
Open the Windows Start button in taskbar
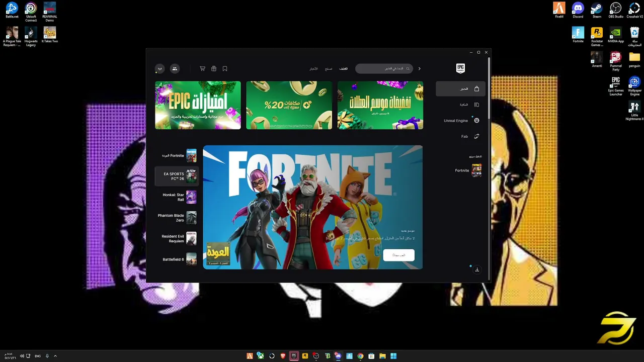coord(393,356)
